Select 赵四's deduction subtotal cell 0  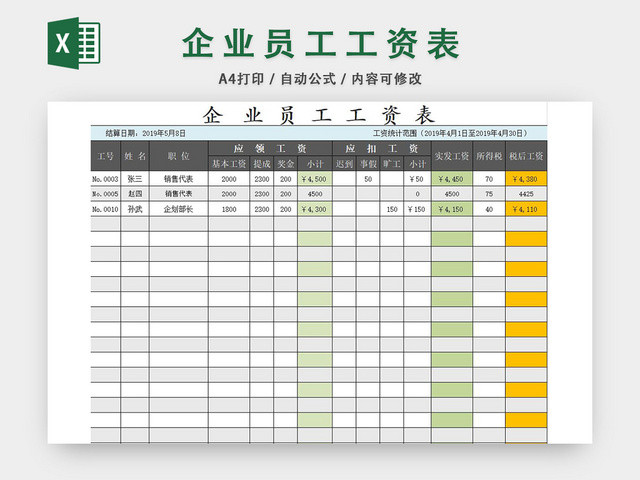418,194
